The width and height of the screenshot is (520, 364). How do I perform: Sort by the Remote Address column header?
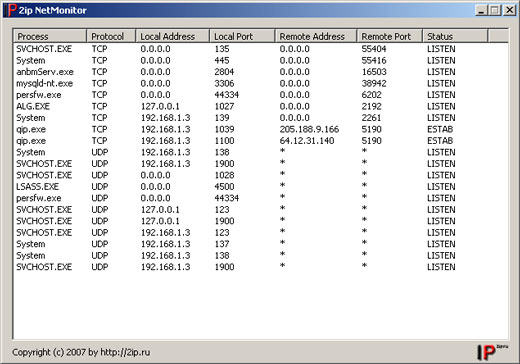click(x=316, y=36)
